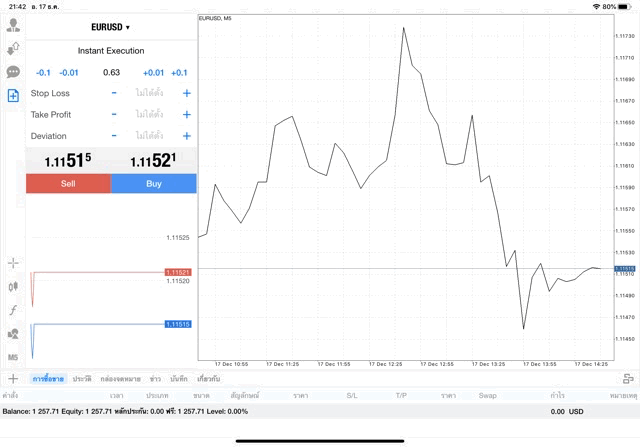
Task: Increase Deviation with plus button
Action: tap(186, 136)
